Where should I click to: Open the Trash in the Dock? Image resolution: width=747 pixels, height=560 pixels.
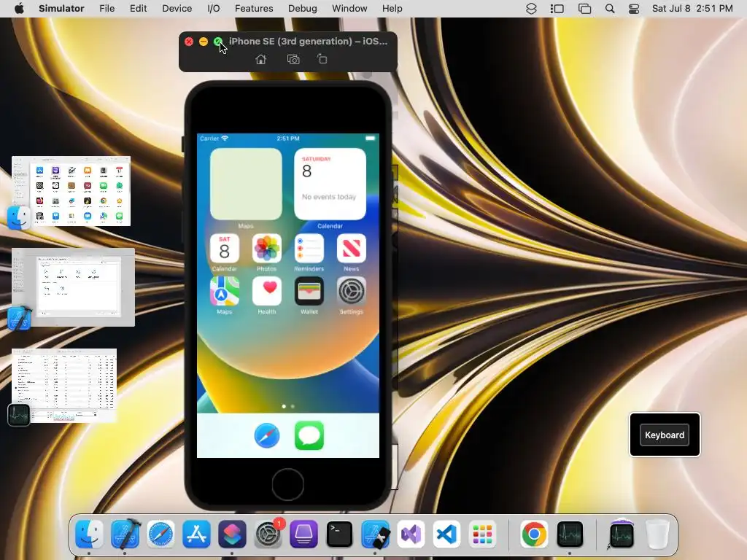657,534
